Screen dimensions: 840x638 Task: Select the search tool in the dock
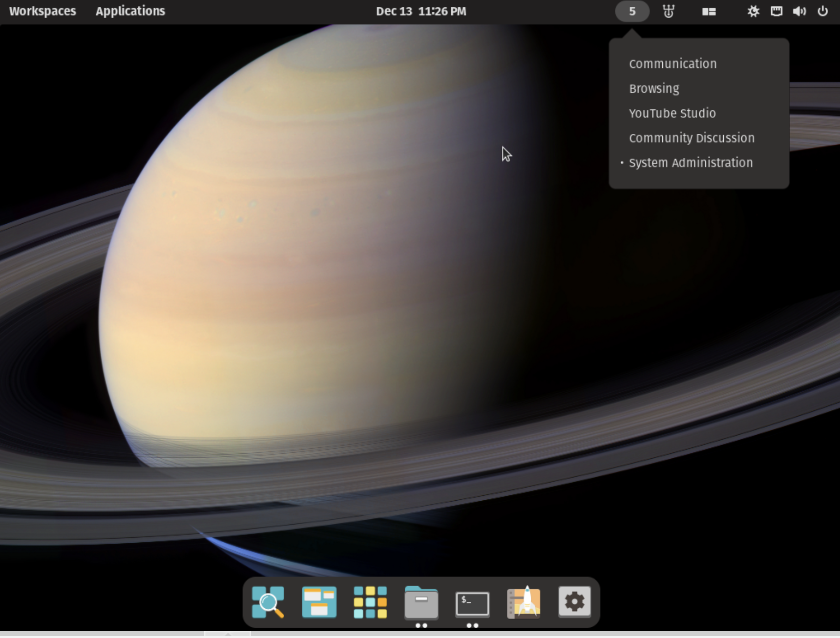tap(268, 603)
